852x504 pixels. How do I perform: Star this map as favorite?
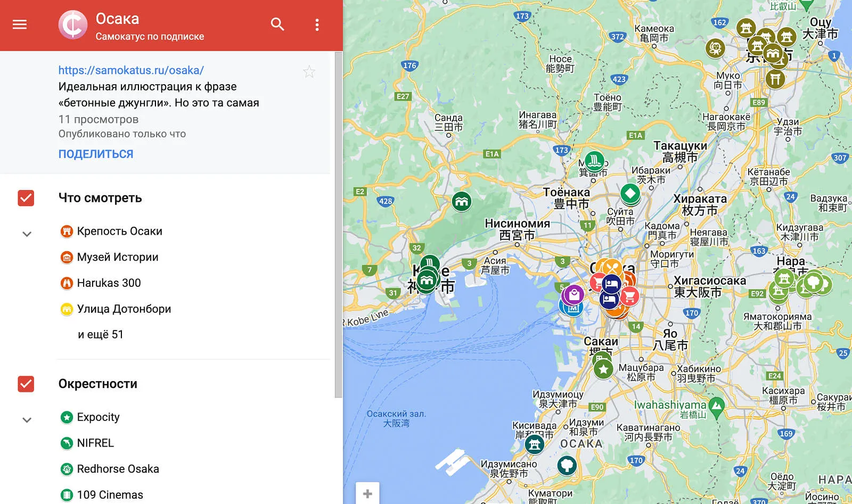click(309, 71)
